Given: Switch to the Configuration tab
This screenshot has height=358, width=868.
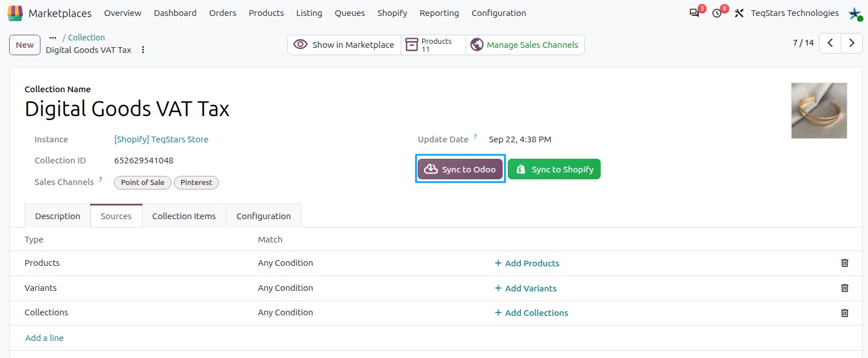Looking at the screenshot, I should [263, 216].
